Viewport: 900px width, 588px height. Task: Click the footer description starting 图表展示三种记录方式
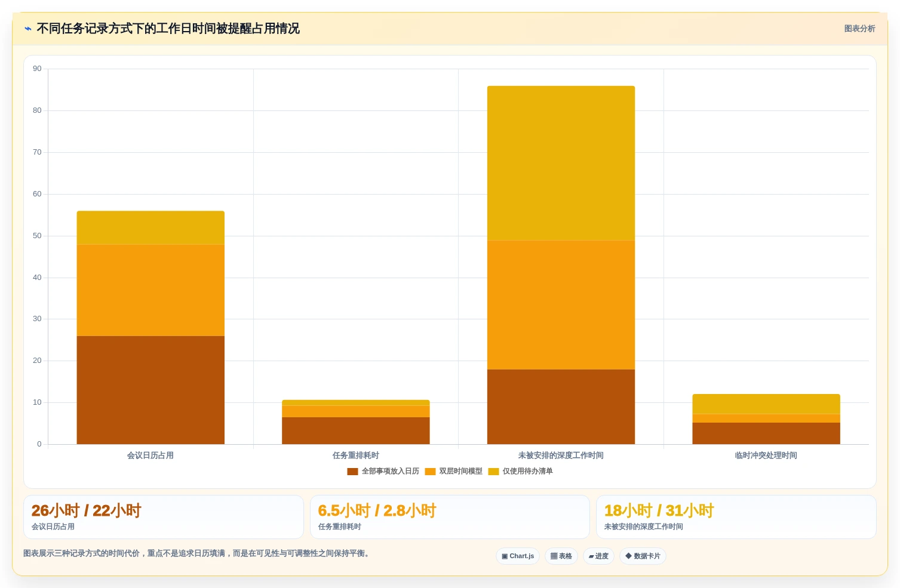198,553
